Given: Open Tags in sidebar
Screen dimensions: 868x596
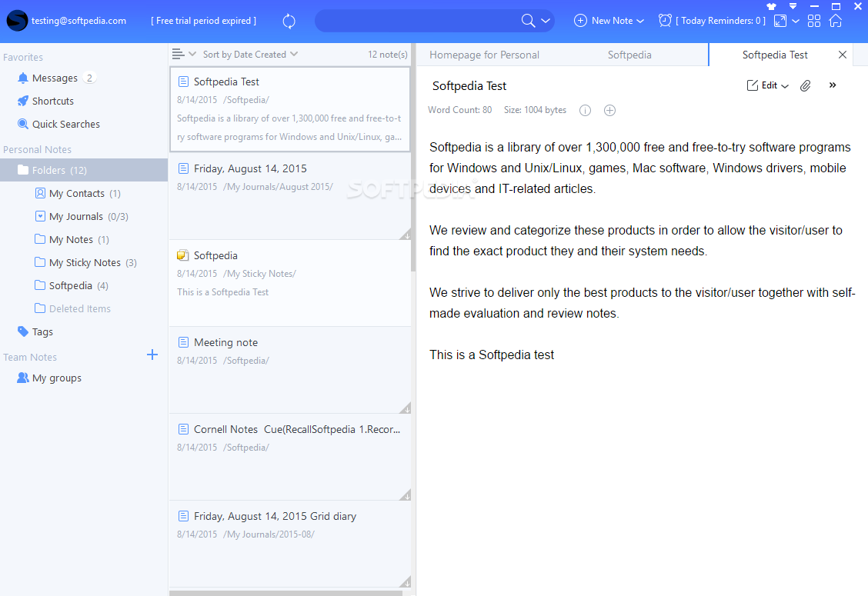Looking at the screenshot, I should tap(35, 332).
